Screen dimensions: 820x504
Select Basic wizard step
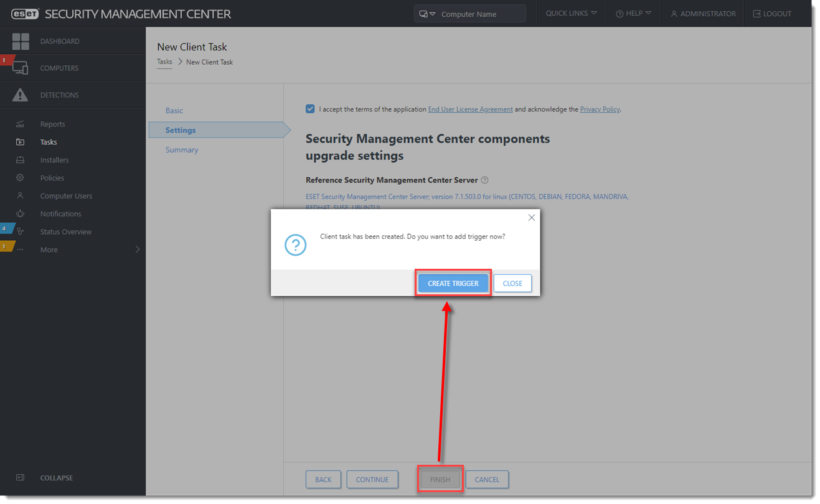pos(174,111)
